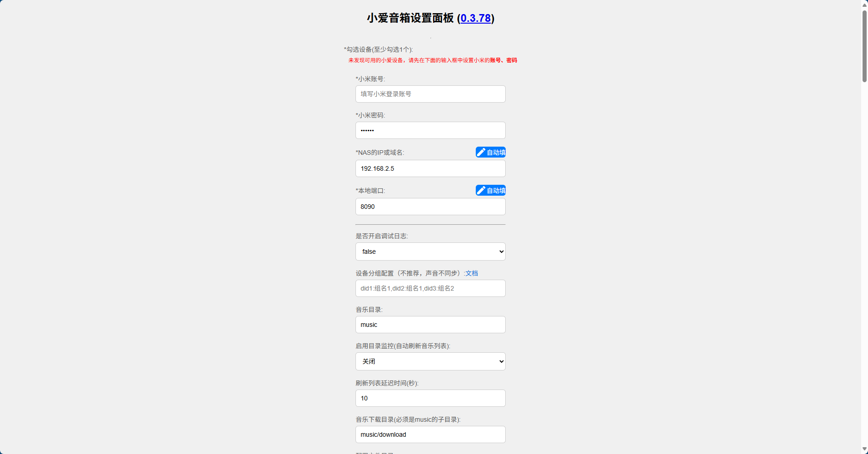Click the 是否开启调试日志 label
The image size is (868, 454).
click(x=382, y=236)
